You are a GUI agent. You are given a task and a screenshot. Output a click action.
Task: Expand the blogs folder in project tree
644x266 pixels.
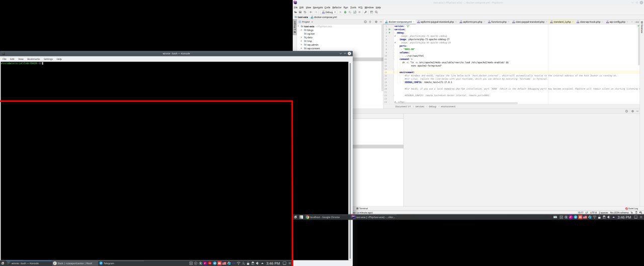[x=301, y=30]
